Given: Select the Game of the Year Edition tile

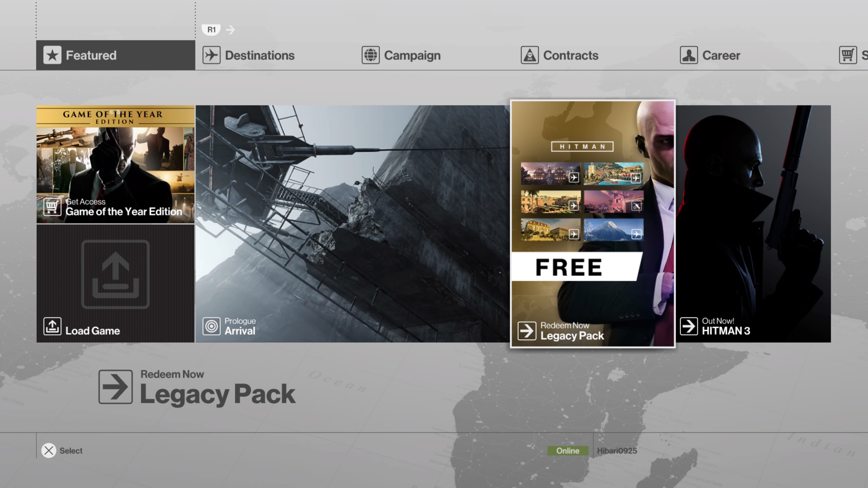Looking at the screenshot, I should (116, 164).
